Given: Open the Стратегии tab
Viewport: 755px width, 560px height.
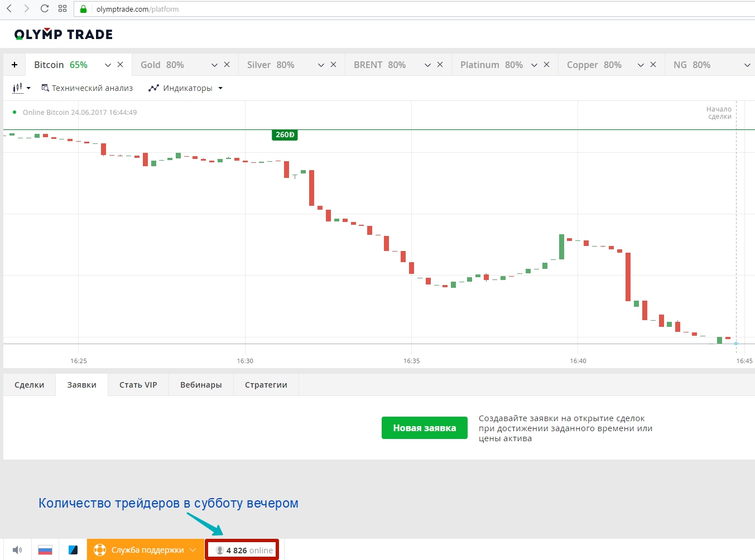Looking at the screenshot, I should pyautogui.click(x=266, y=385).
